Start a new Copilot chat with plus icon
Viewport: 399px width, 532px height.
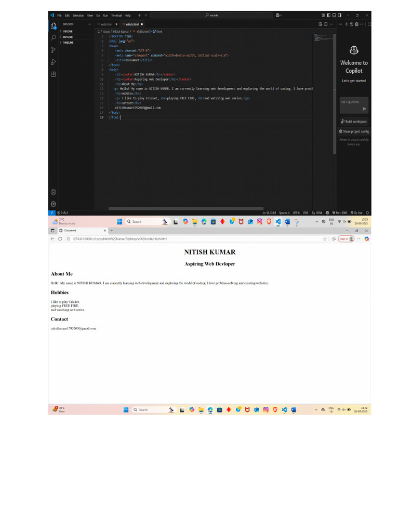tap(347, 24)
